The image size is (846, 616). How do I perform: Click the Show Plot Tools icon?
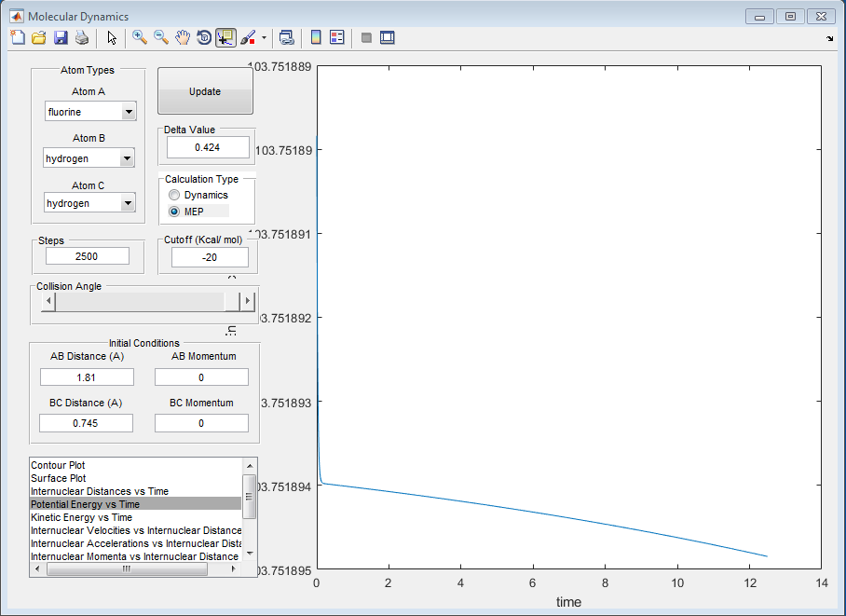click(388, 37)
